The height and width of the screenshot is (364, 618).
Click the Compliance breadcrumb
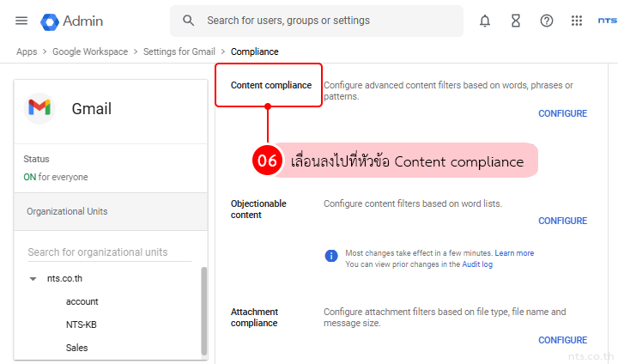pyautogui.click(x=255, y=52)
